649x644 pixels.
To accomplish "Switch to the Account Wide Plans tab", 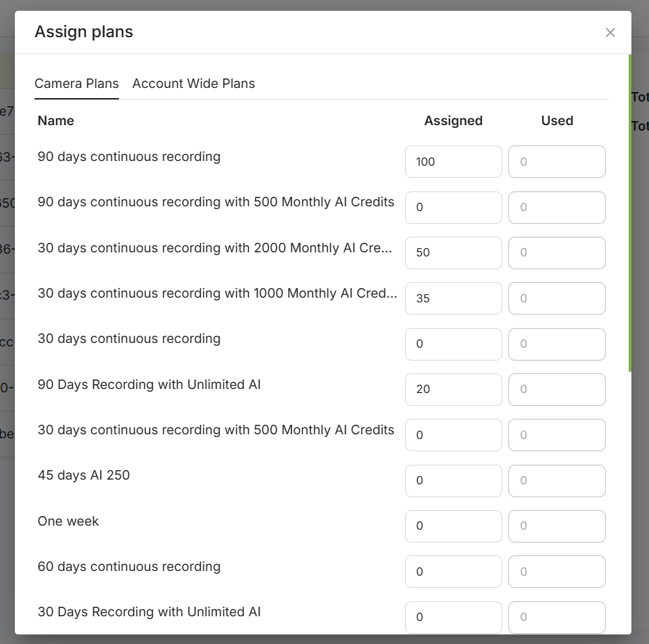I will [x=193, y=84].
